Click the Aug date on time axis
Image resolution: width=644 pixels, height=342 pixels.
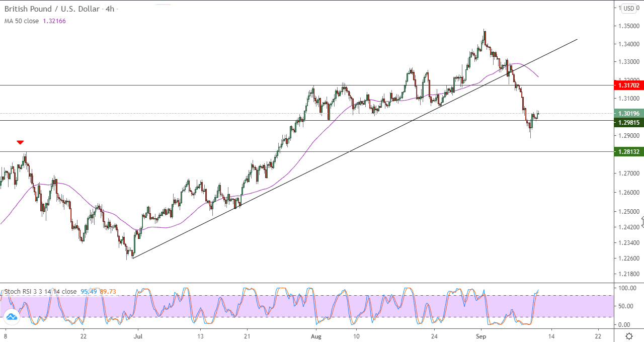click(x=315, y=336)
